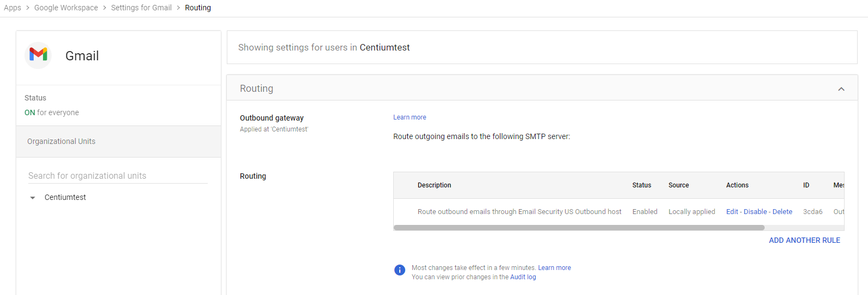Click the Routing breadcrumb item

click(198, 8)
